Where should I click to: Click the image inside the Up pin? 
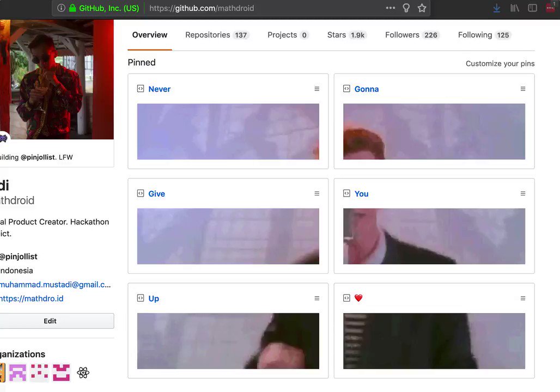228,341
